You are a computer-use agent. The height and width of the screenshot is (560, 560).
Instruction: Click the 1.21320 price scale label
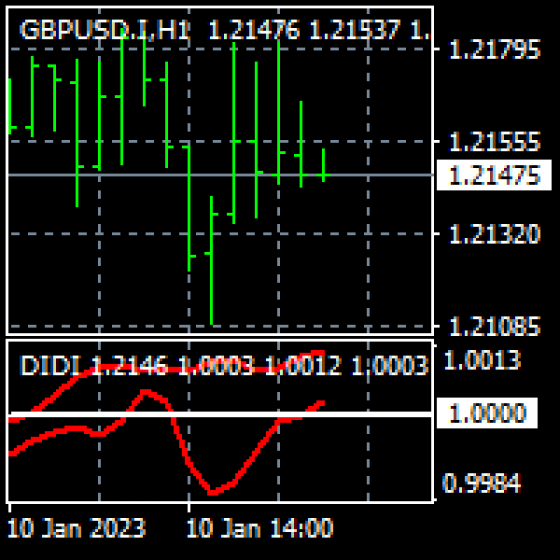[494, 234]
